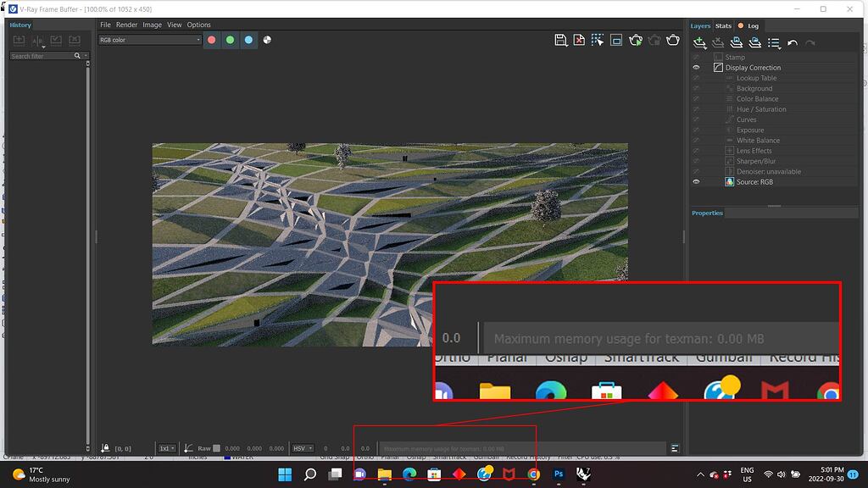This screenshot has width=868, height=488.
Task: Open the RGB color channel dropdown
Action: point(148,40)
